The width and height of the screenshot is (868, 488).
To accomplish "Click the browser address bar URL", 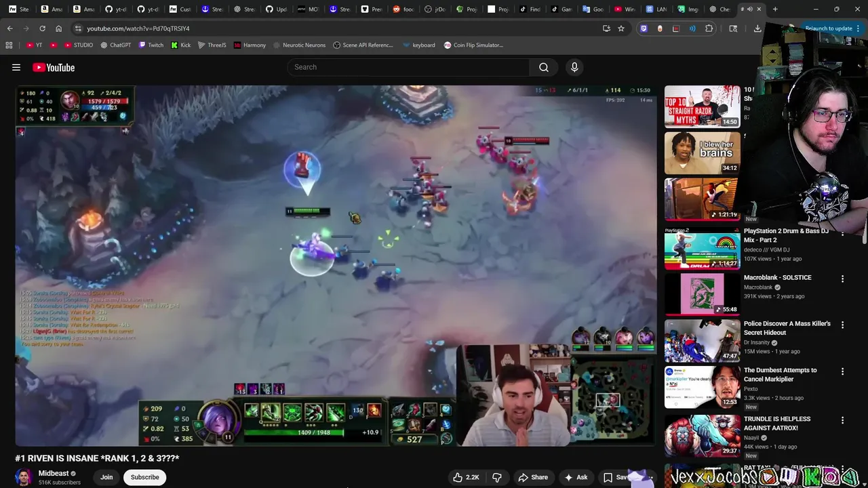I will (x=138, y=28).
